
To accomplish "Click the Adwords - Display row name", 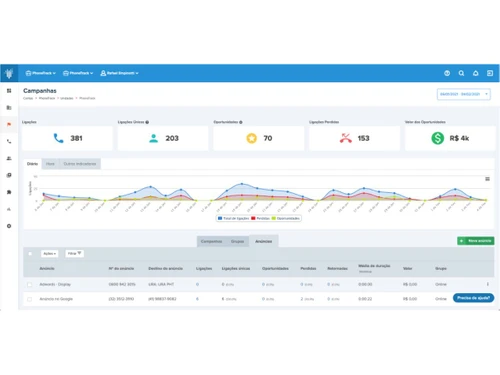I will pos(55,284).
